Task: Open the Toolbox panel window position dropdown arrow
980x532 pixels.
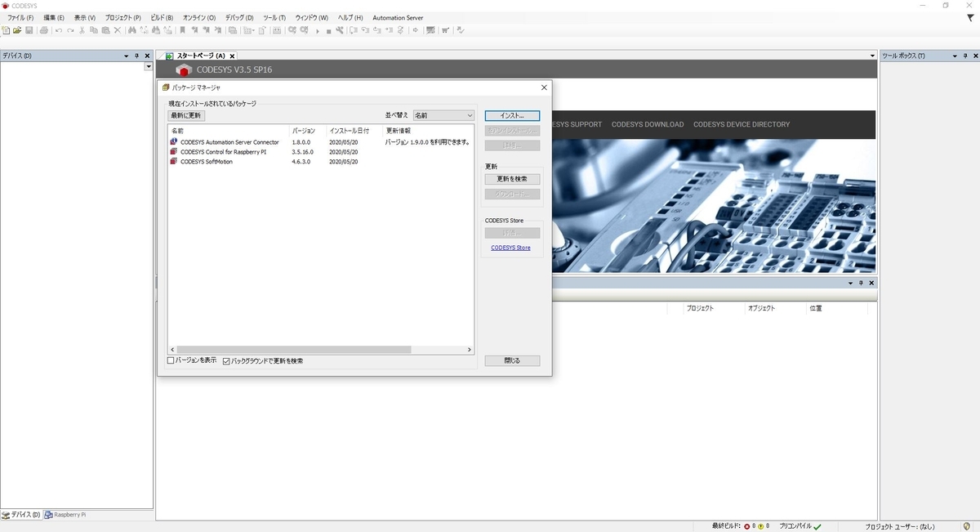Action: pos(953,56)
